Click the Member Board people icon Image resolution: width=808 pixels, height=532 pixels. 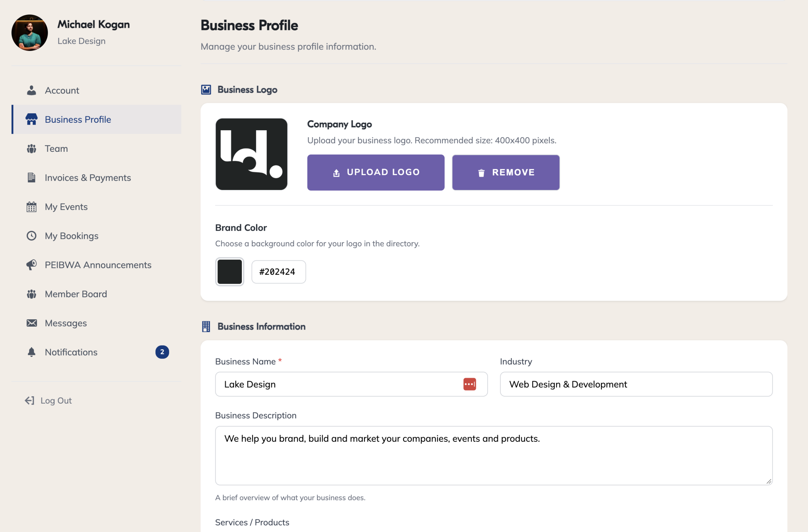tap(32, 294)
